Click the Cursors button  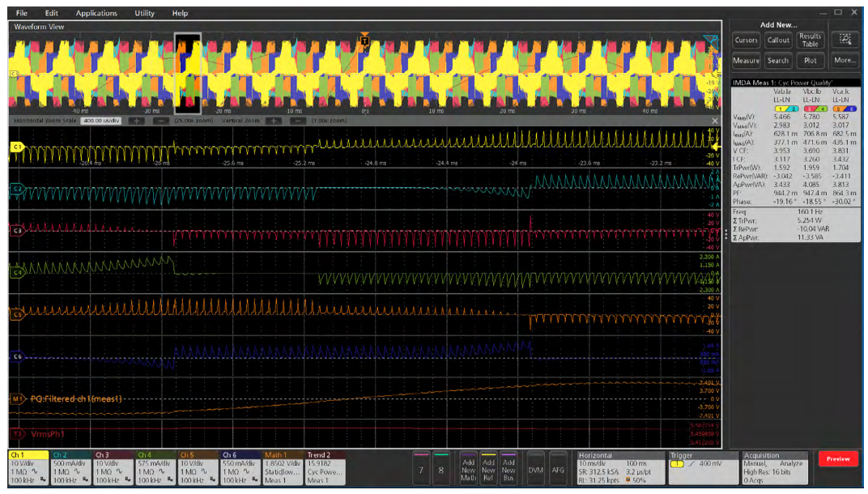[x=746, y=40]
